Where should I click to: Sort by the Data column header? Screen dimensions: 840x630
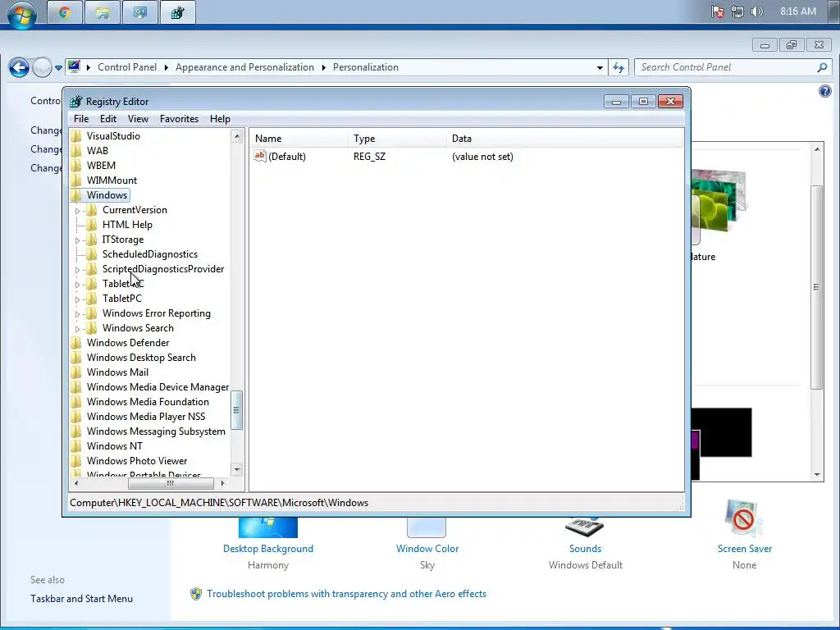pos(565,139)
